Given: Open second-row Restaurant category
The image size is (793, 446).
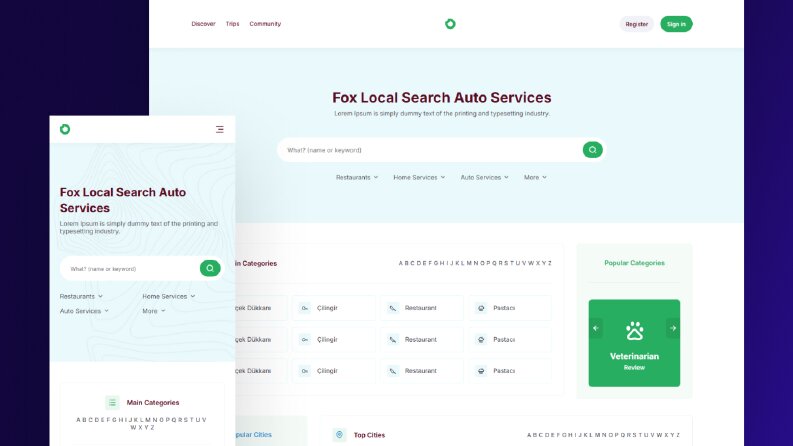Looking at the screenshot, I should pyautogui.click(x=422, y=340).
